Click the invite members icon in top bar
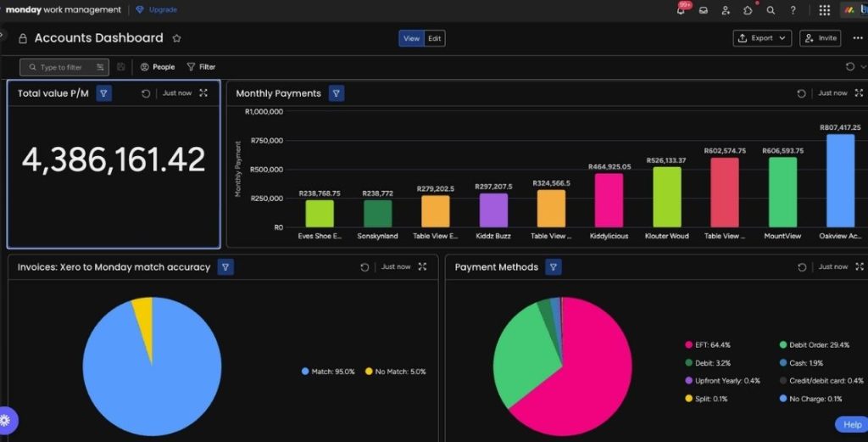 (x=726, y=10)
